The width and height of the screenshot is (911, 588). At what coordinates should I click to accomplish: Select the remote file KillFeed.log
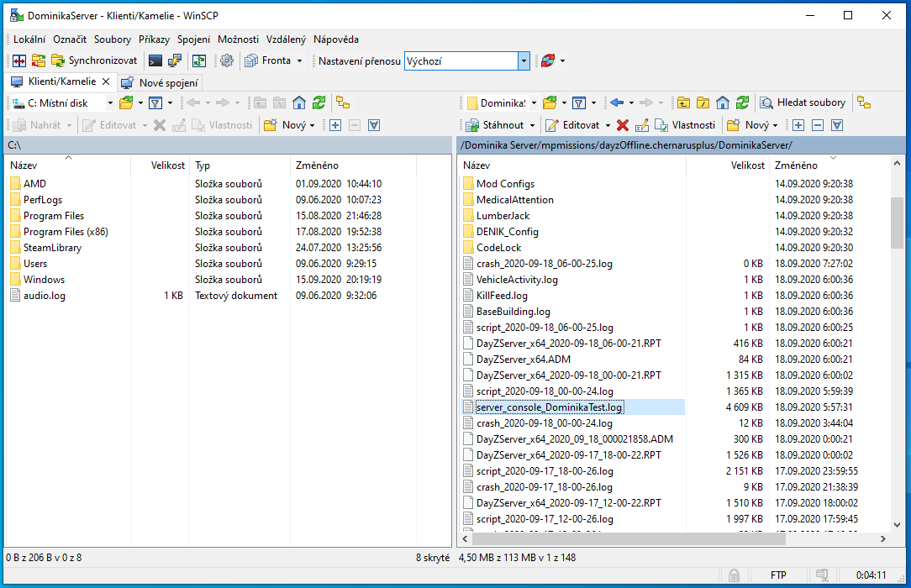502,296
